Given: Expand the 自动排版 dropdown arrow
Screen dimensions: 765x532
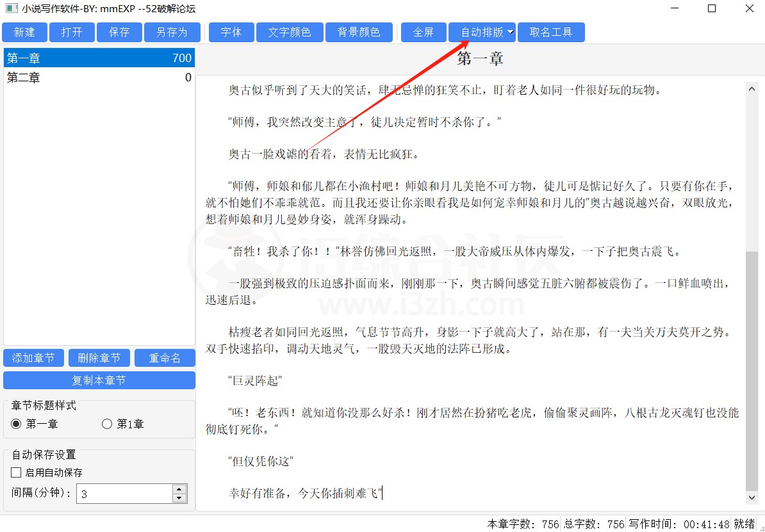Looking at the screenshot, I should (x=510, y=33).
